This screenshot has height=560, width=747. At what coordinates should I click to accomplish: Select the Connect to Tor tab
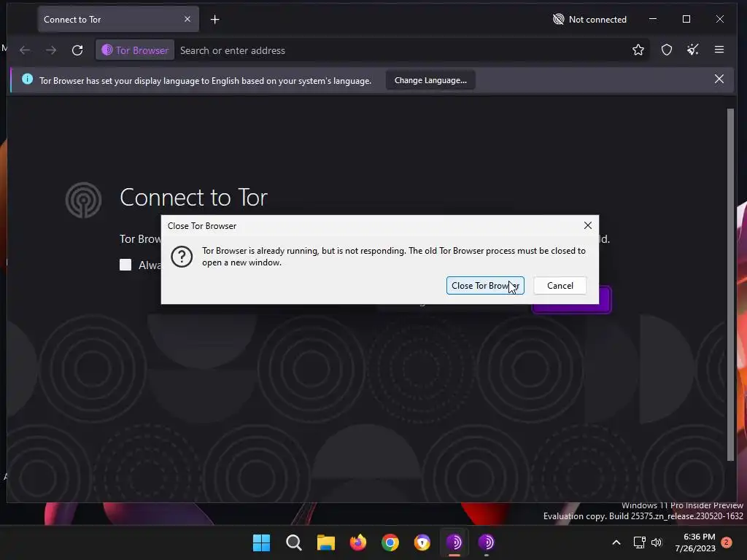click(x=118, y=20)
